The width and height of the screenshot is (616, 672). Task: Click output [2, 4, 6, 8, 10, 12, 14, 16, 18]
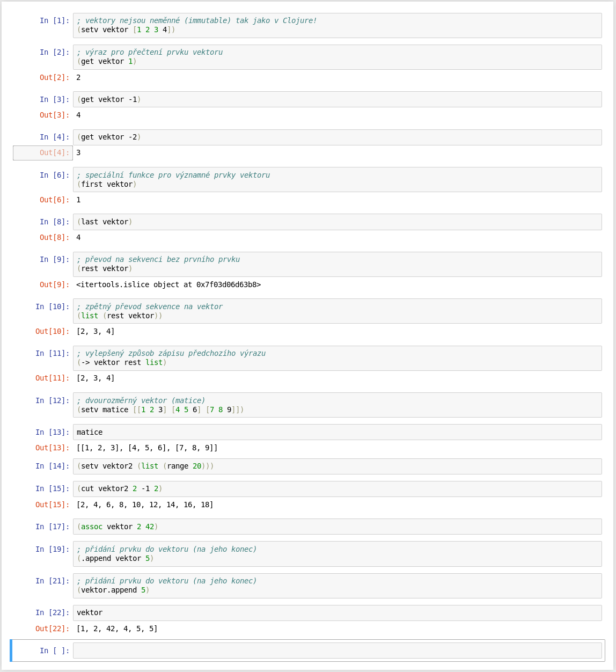tap(145, 505)
